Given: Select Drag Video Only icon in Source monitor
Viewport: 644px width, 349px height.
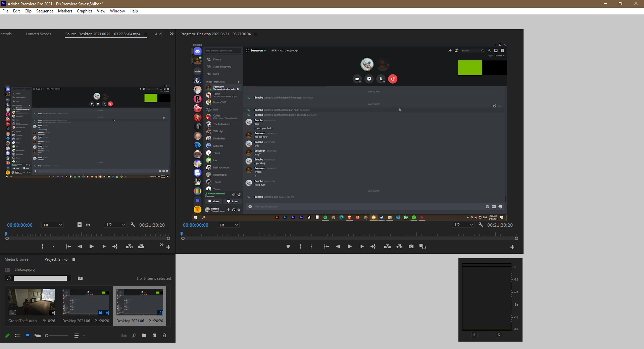Looking at the screenshot, I should [x=80, y=225].
